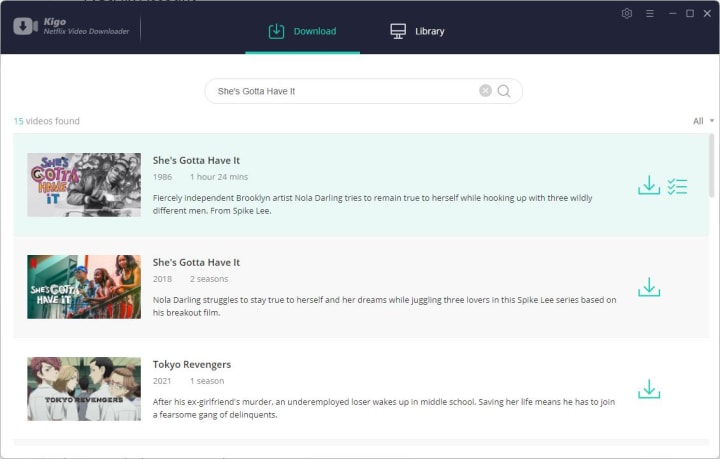Screen dimensions: 720x459
Task: Open the Library tab
Action: pyautogui.click(x=417, y=31)
